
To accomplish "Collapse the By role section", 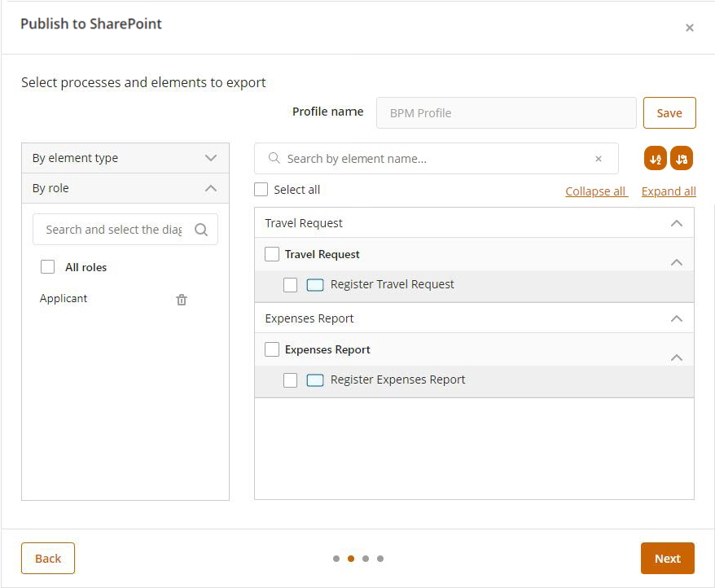I will pos(211,188).
